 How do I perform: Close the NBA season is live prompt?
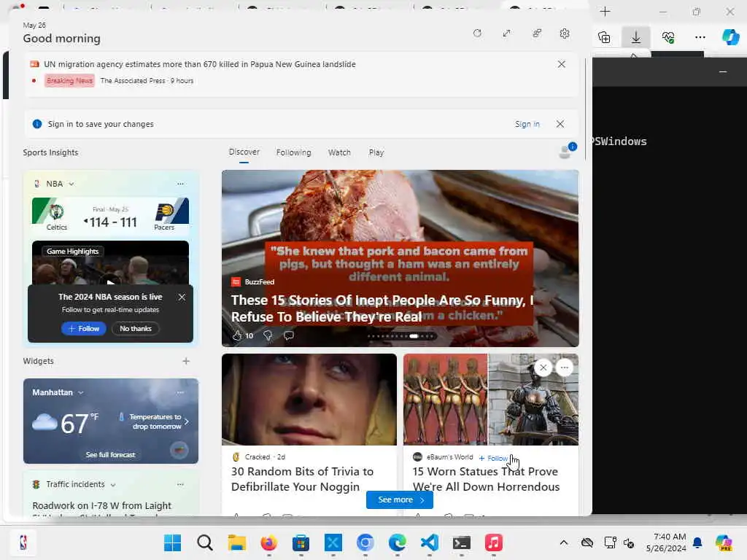(x=182, y=297)
